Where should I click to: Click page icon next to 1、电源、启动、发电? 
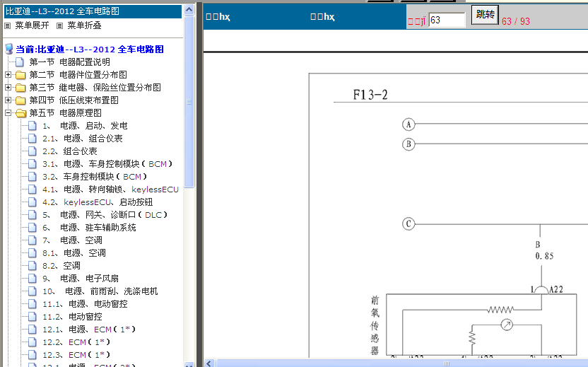click(x=33, y=126)
